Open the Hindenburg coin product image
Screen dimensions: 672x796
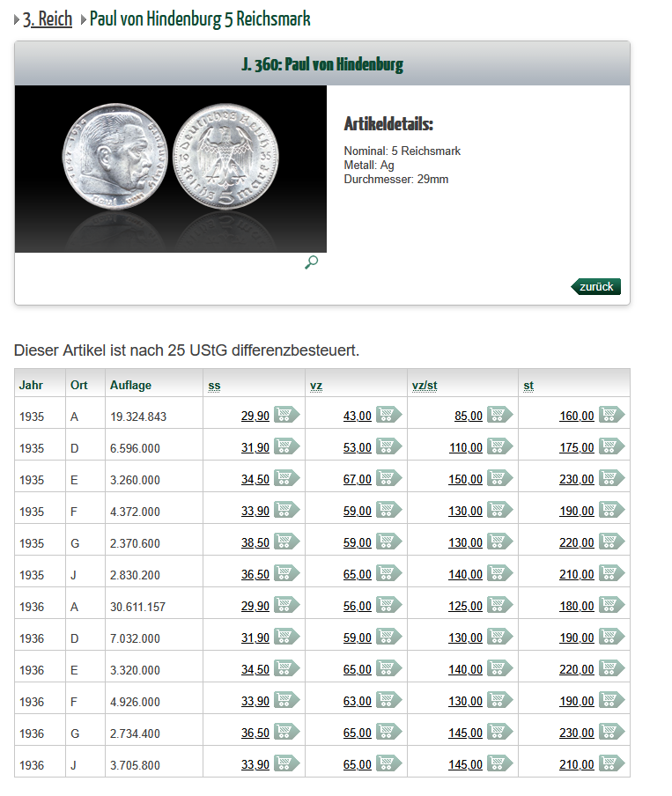(171, 168)
